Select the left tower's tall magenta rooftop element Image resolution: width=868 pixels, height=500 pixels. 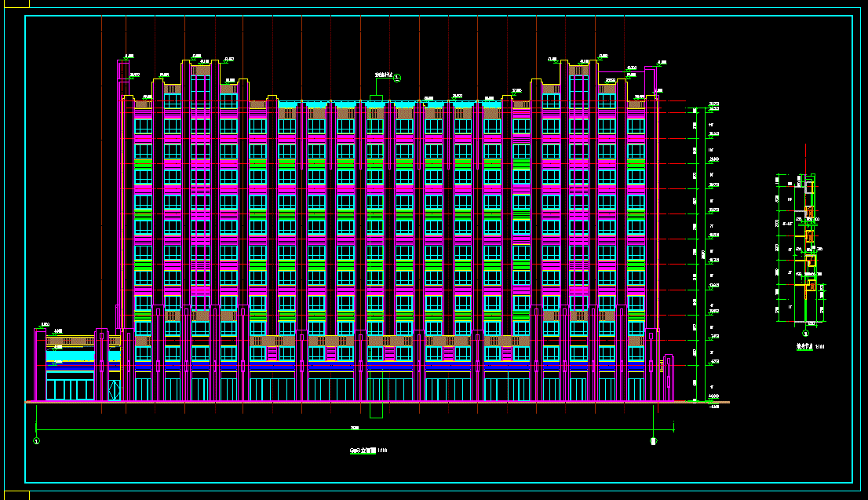[123, 71]
